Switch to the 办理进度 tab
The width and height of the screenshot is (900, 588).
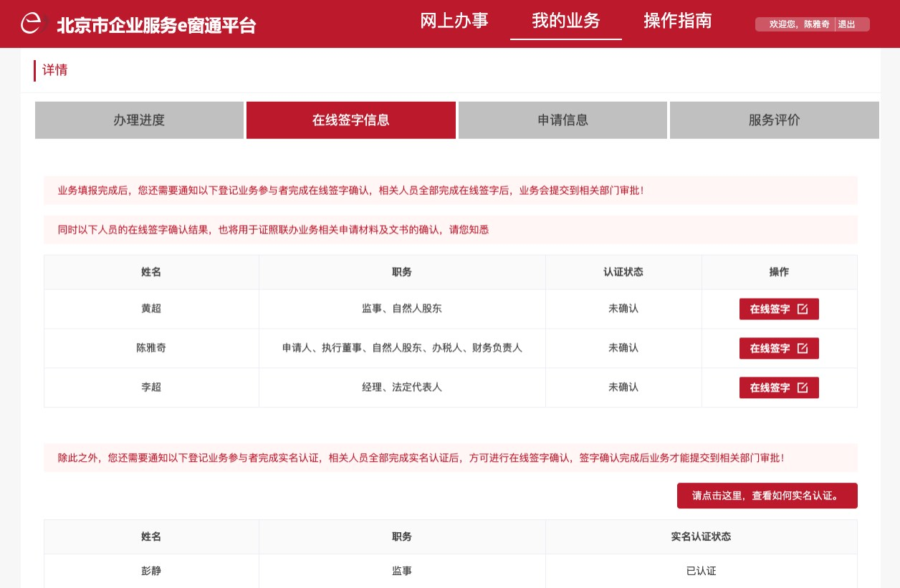139,120
